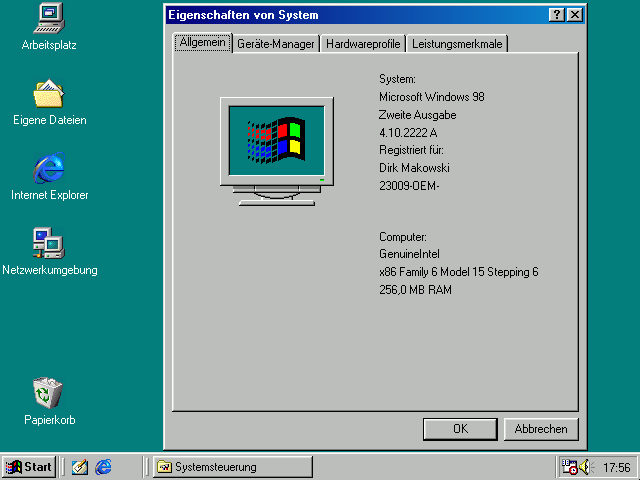
Task: Click the 'Microsoft Windows 98' text
Action: tap(431, 97)
